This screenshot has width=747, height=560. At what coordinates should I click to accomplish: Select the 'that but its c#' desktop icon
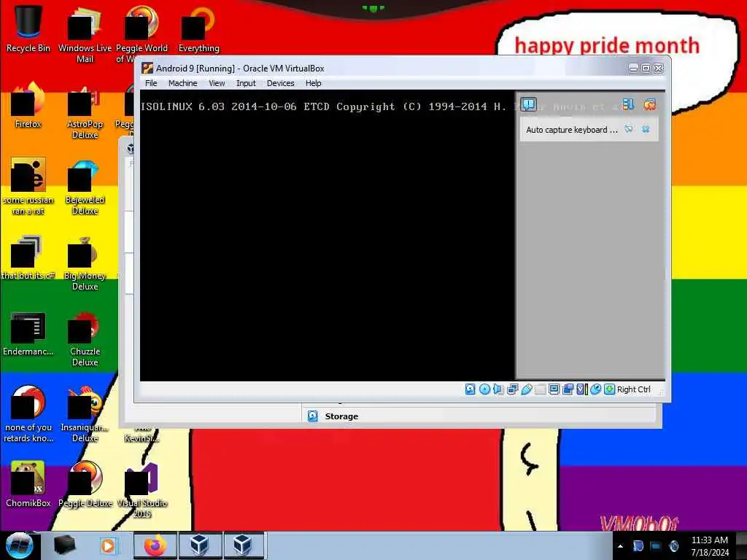coord(28,257)
